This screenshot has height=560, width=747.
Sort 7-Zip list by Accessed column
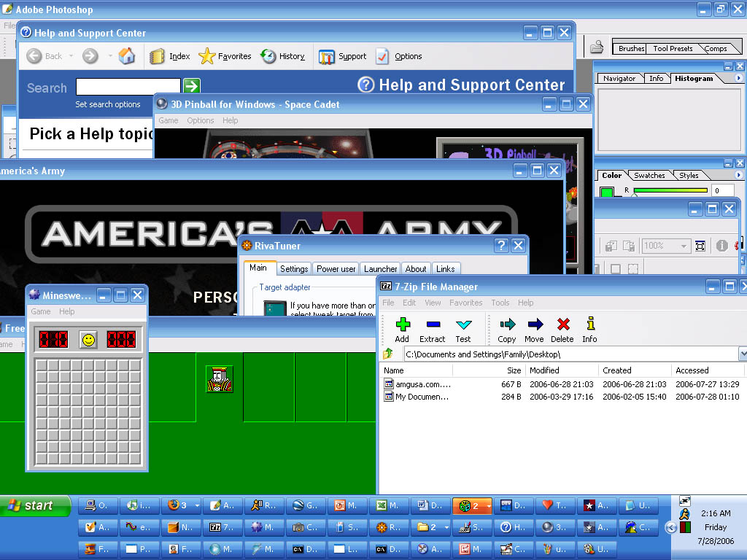(708, 370)
